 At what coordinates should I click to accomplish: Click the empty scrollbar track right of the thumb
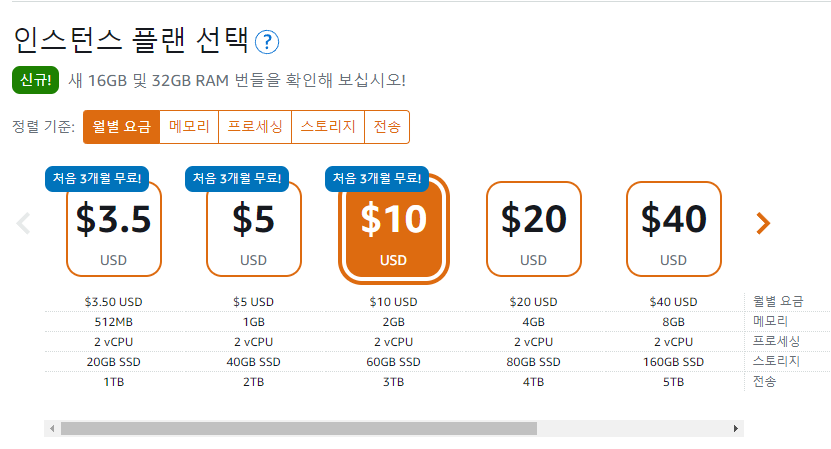(632, 428)
